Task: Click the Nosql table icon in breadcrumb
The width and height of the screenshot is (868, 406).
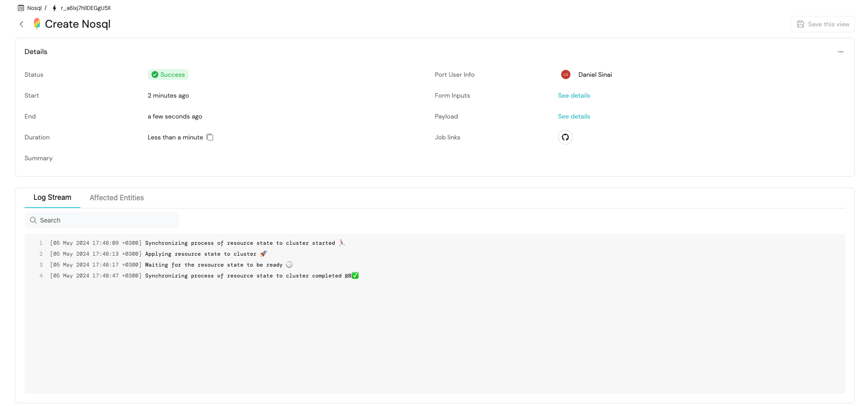Action: coord(21,8)
